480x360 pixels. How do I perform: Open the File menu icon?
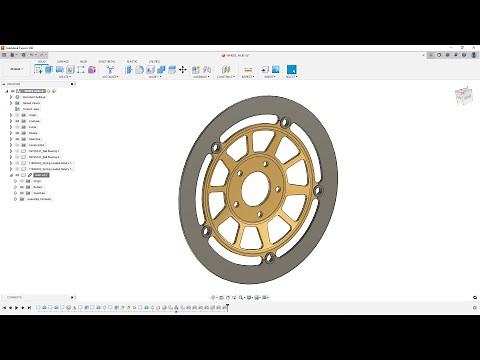pos(13,55)
